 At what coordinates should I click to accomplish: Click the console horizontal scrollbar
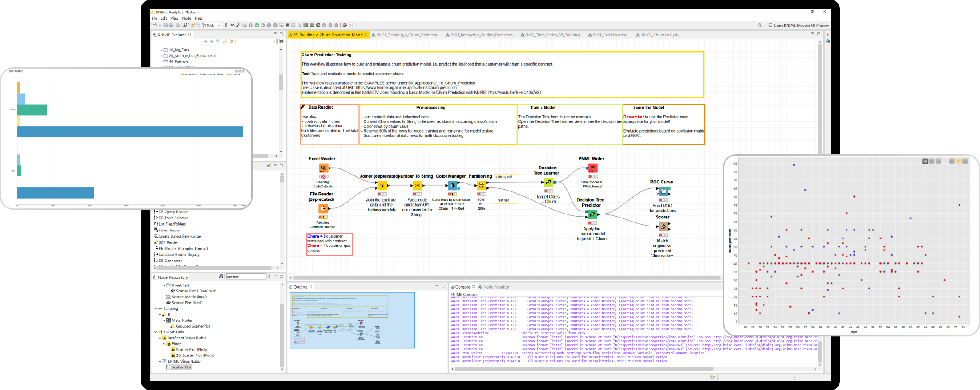(584, 369)
